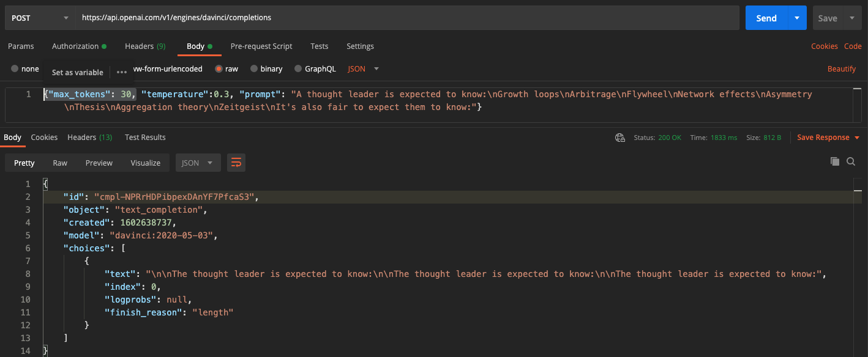Beautify the request body
This screenshot has height=357, width=868.
coord(842,69)
